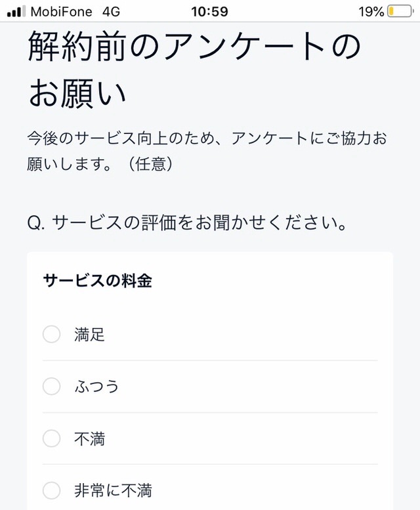Click the 満足 option label text
Image resolution: width=420 pixels, height=510 pixels.
(90, 334)
